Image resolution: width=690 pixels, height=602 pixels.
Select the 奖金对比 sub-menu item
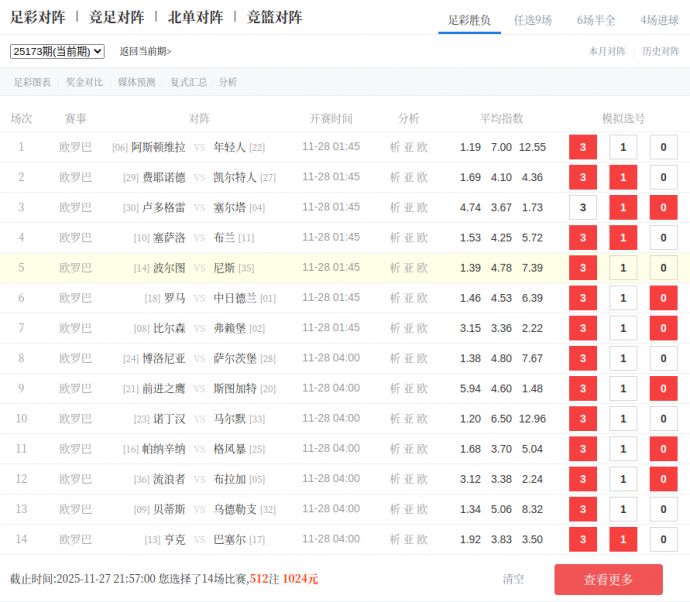pyautogui.click(x=84, y=82)
